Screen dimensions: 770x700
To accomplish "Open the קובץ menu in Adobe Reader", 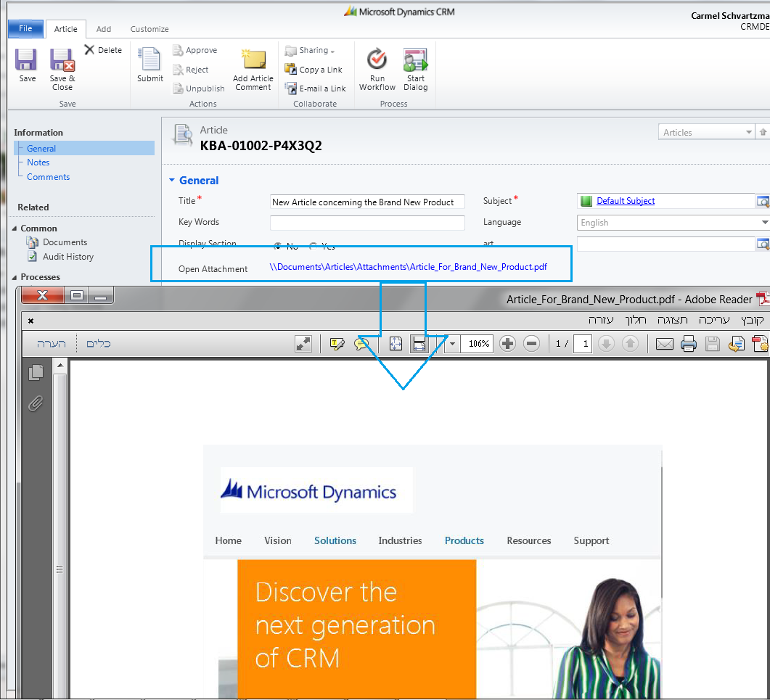I will point(753,320).
